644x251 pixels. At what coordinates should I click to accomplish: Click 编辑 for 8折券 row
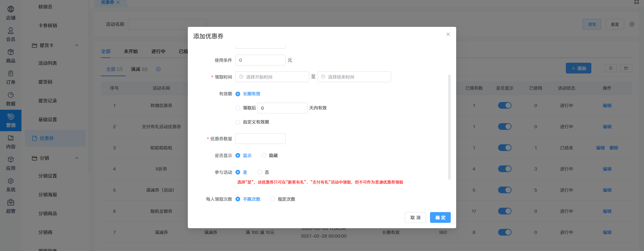(x=607, y=169)
